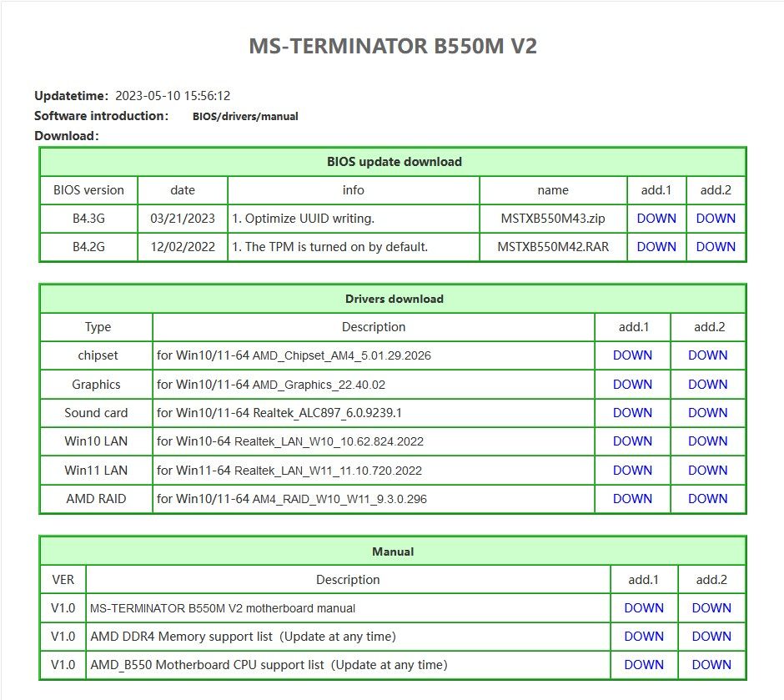Download motherboard manual via add.2 DOWN

tap(711, 608)
